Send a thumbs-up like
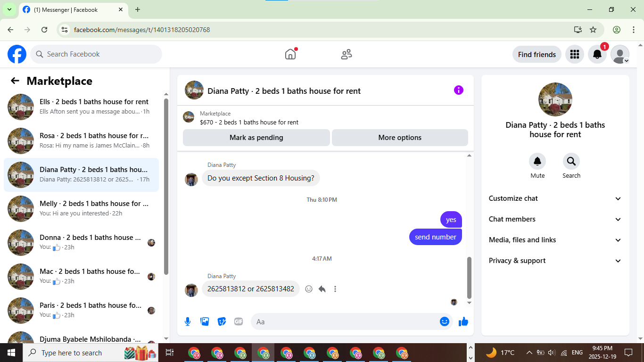This screenshot has height=362, width=644. 463,321
